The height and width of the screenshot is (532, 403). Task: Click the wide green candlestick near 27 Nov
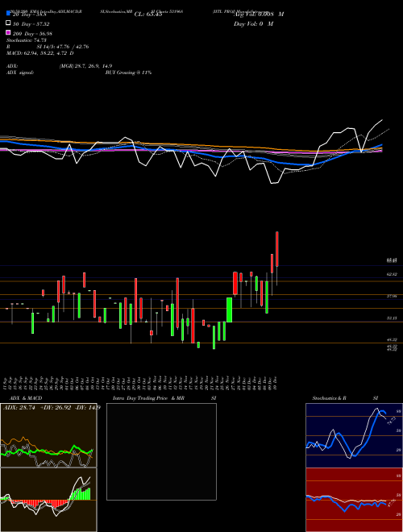230,310
